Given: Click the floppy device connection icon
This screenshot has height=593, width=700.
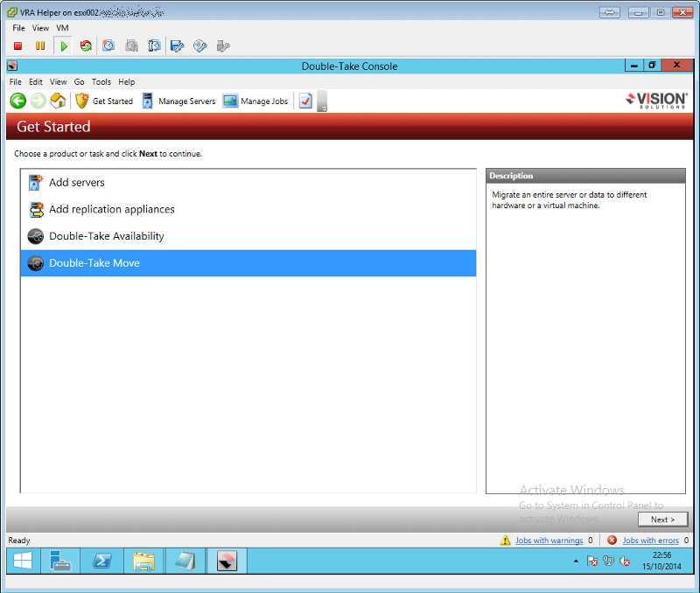Looking at the screenshot, I should tap(178, 46).
